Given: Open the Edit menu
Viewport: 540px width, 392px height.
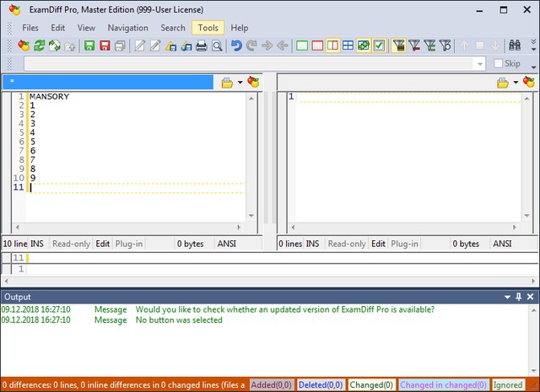Looking at the screenshot, I should [x=58, y=28].
